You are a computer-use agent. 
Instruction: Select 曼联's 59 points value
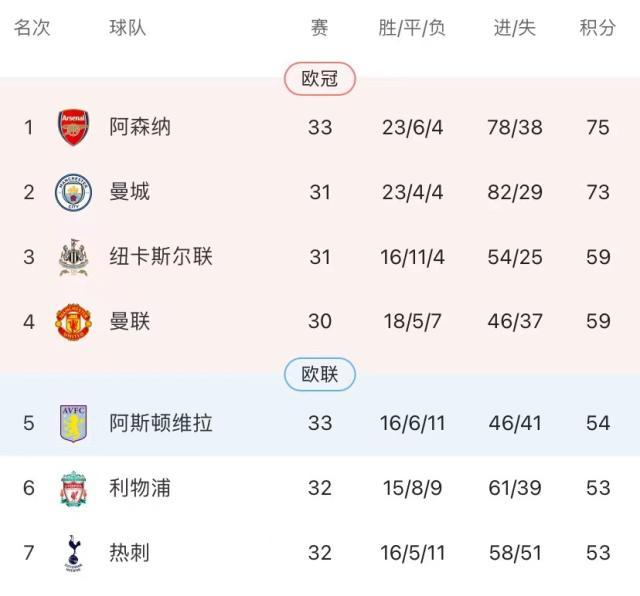coord(598,322)
